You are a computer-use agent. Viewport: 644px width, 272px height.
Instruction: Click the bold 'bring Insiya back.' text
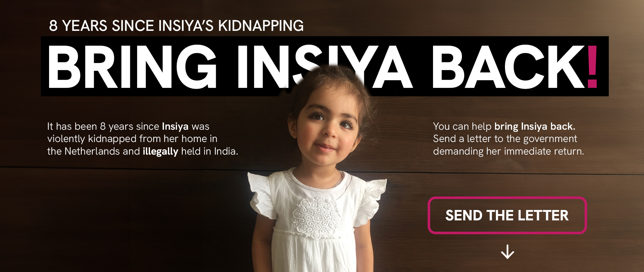coord(535,127)
